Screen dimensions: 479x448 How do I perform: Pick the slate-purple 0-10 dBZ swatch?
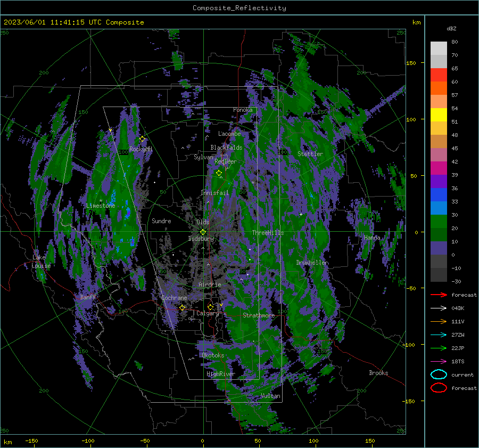pyautogui.click(x=439, y=248)
